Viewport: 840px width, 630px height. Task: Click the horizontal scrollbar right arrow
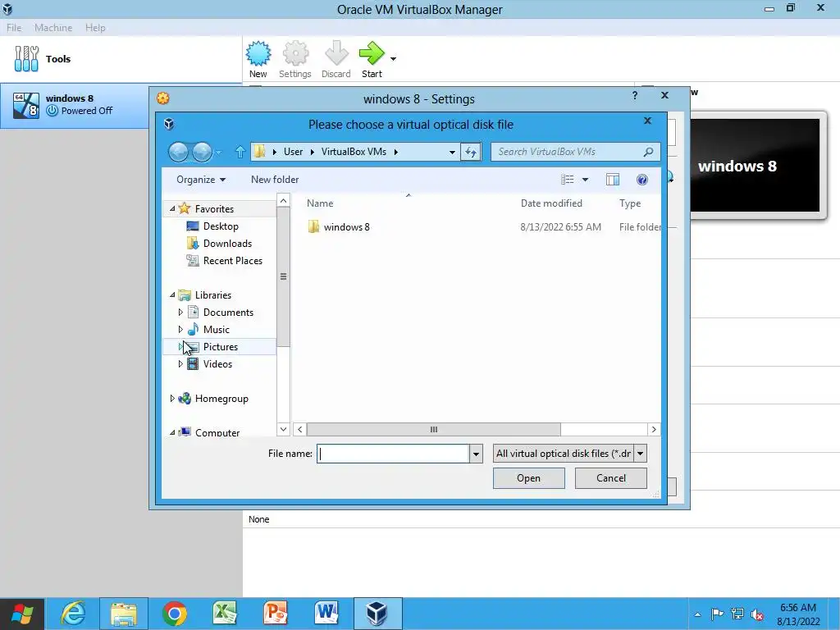(x=654, y=429)
